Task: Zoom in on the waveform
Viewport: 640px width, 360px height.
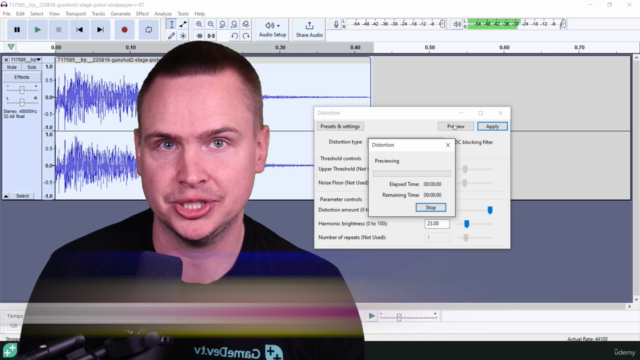Action: 199,24
